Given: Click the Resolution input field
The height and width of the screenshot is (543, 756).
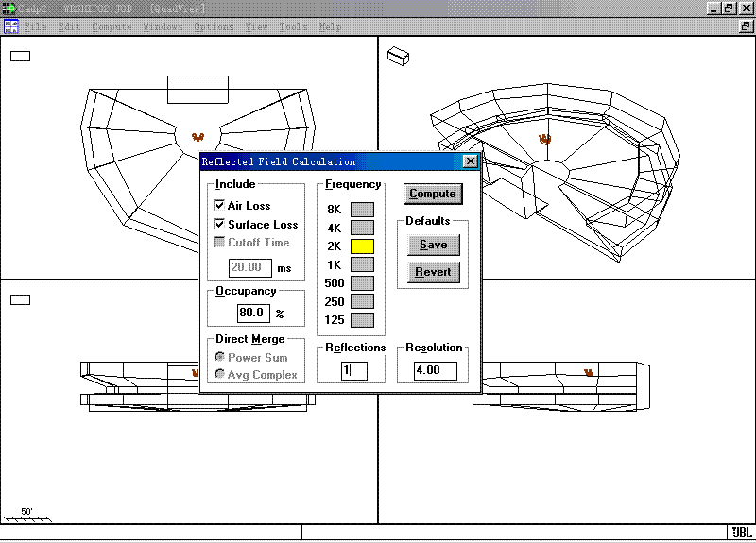Looking at the screenshot, I should pos(435,371).
